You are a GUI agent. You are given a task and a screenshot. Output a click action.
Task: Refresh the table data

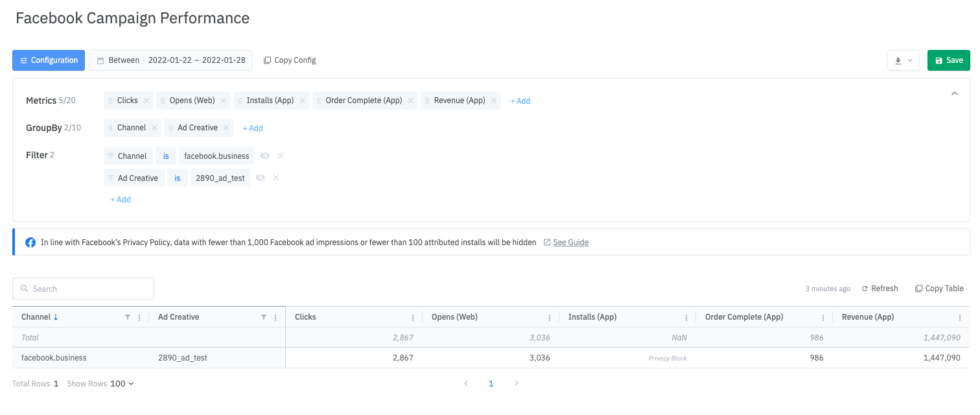click(x=880, y=289)
